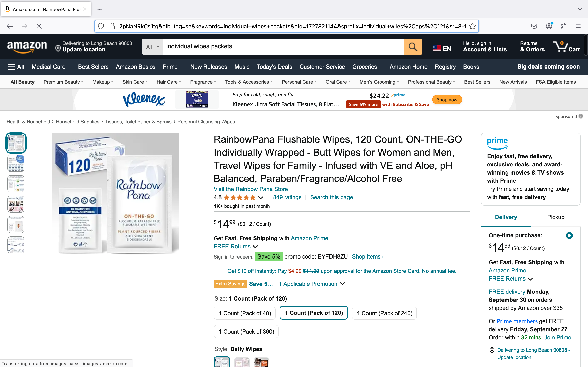The image size is (588, 367).
Task: Switch to the Pickup tab
Action: (x=556, y=217)
